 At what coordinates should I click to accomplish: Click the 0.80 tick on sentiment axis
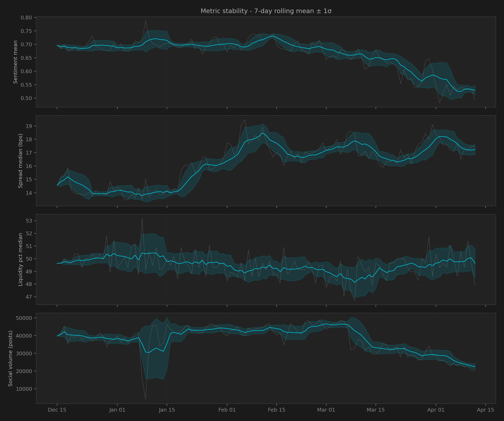coord(26,18)
